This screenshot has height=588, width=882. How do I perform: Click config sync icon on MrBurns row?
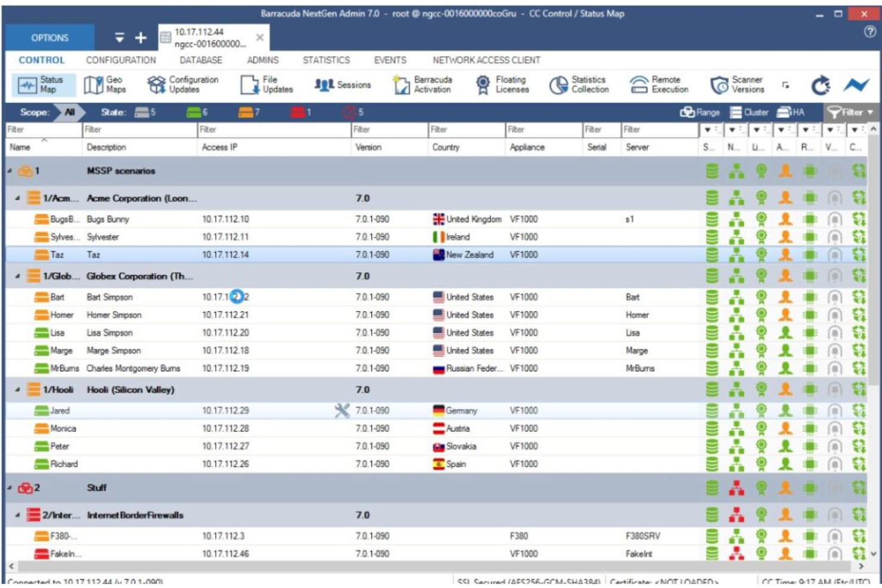[x=858, y=368]
